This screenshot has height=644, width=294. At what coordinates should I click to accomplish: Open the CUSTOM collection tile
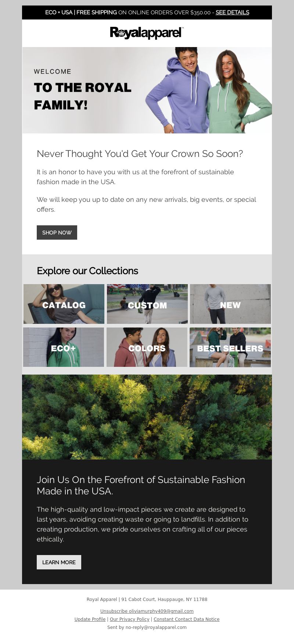pyautogui.click(x=147, y=304)
